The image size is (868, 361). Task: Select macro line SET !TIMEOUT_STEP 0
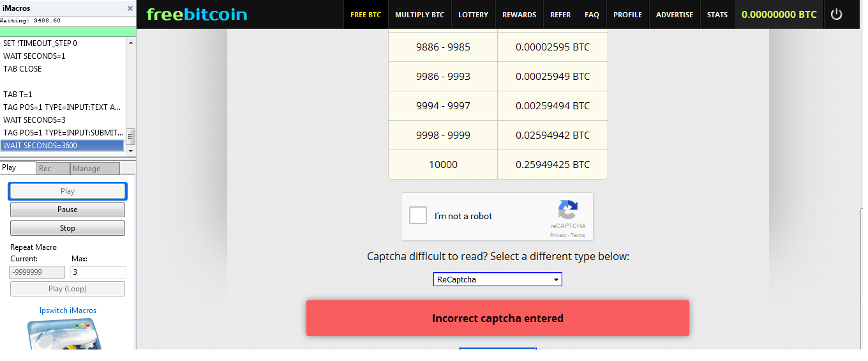[63, 43]
